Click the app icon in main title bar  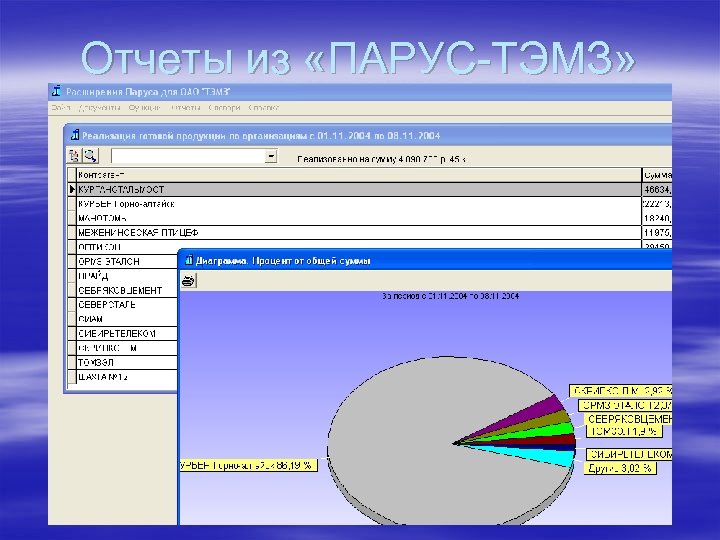[x=56, y=91]
